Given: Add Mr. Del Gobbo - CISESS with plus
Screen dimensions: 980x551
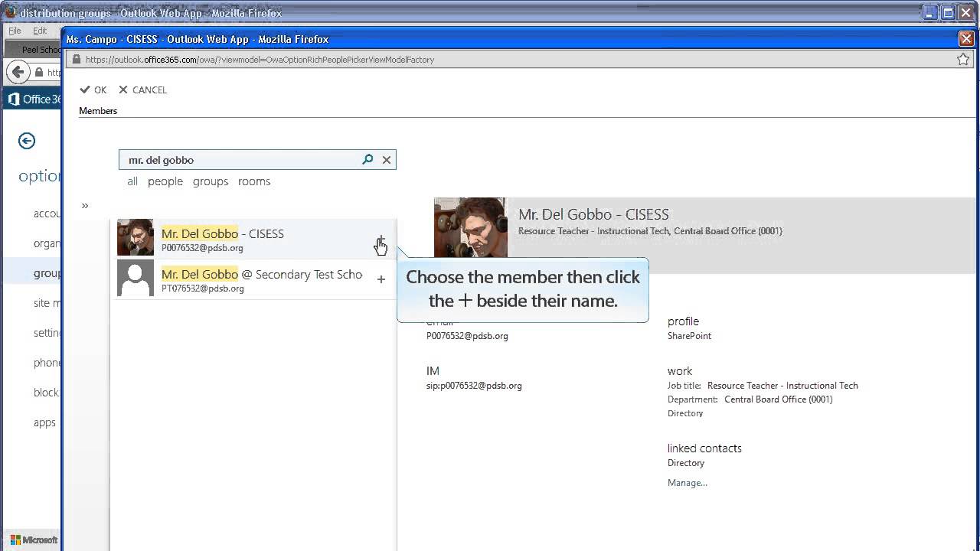Looking at the screenshot, I should (x=381, y=241).
